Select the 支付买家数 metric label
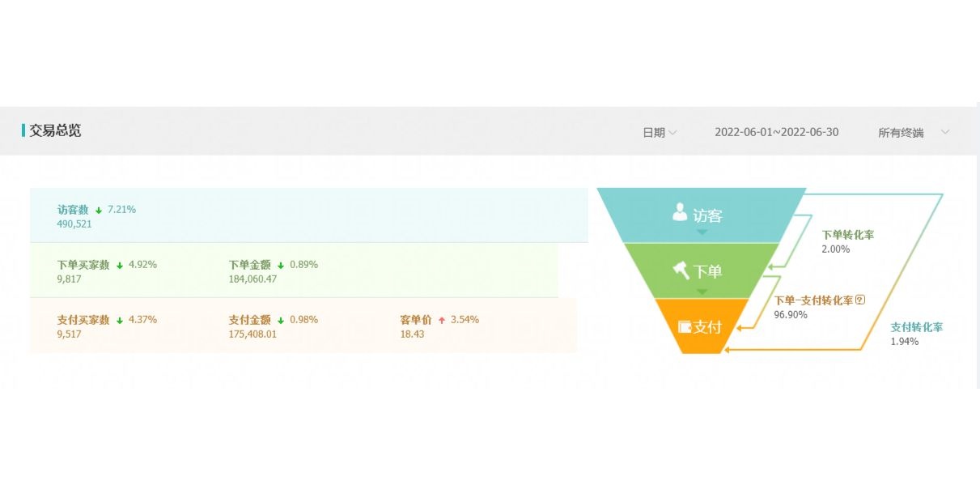980x490 pixels. (83, 320)
